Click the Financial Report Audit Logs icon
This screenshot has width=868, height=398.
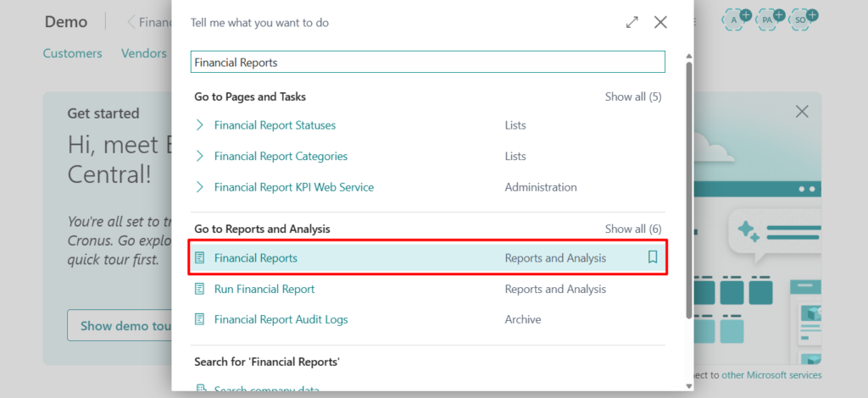(200, 319)
